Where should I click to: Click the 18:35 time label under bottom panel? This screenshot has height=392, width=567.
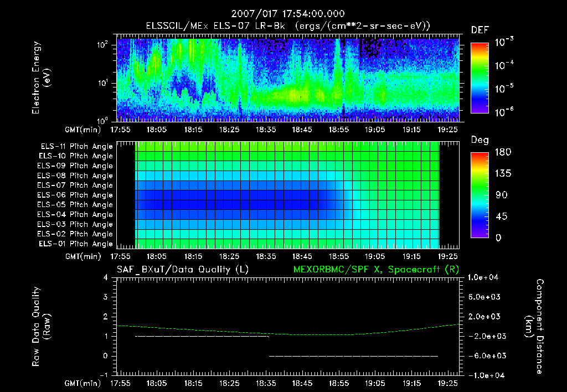coord(266,383)
